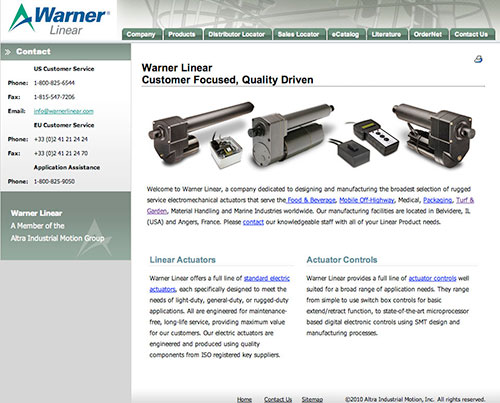Select the Sales Locator tab

[299, 34]
